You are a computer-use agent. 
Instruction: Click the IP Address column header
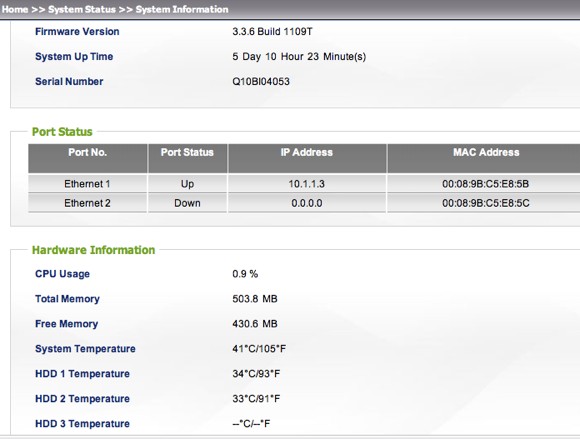307,152
